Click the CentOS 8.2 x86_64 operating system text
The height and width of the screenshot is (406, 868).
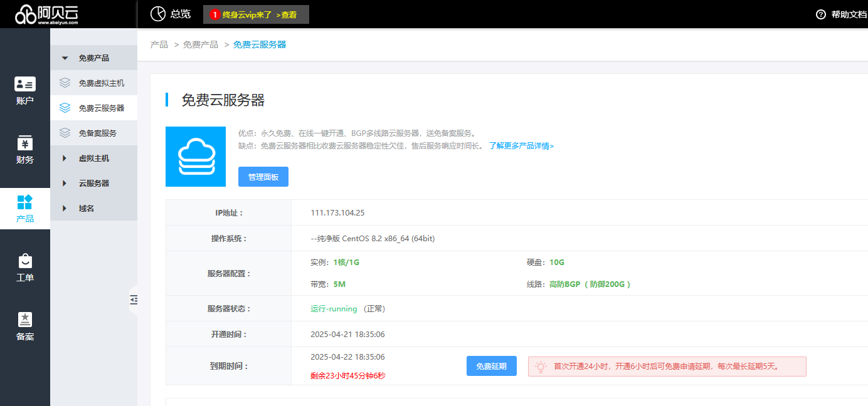(373, 238)
